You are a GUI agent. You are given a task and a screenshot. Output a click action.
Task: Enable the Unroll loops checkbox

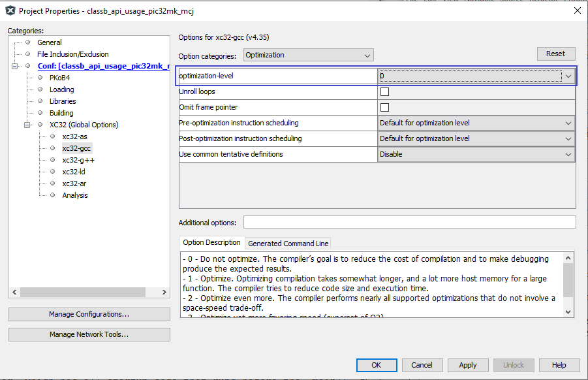pyautogui.click(x=384, y=92)
